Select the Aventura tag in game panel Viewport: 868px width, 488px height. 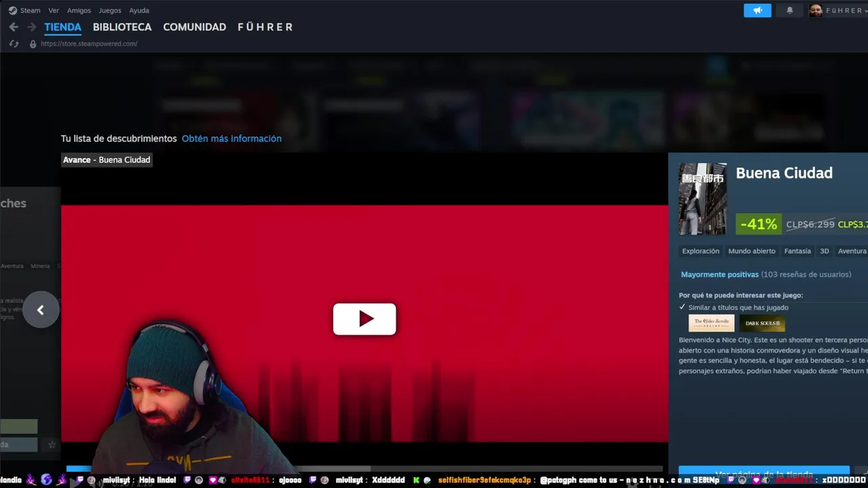tap(852, 251)
